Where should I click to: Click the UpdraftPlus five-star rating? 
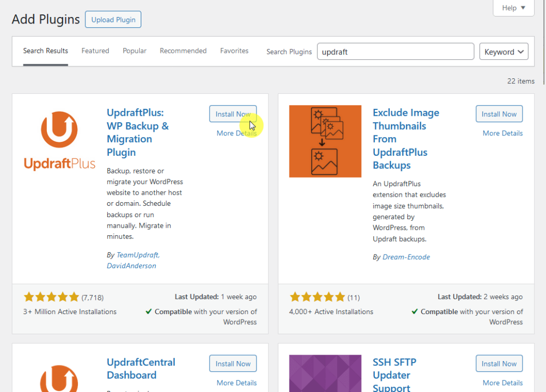click(51, 297)
